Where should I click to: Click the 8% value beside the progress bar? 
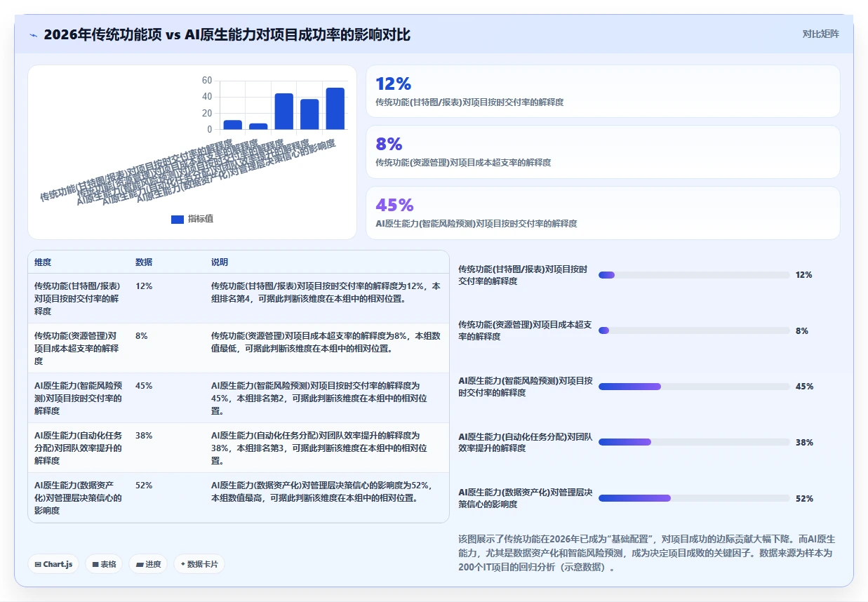802,330
